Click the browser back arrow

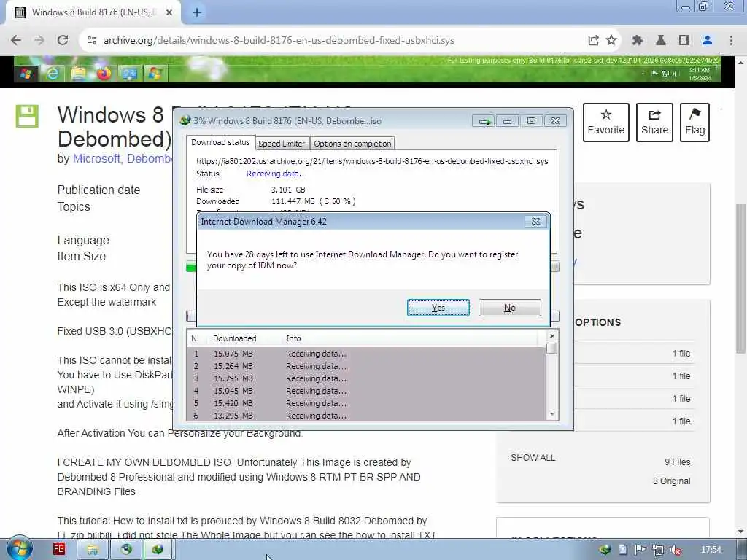(x=16, y=41)
